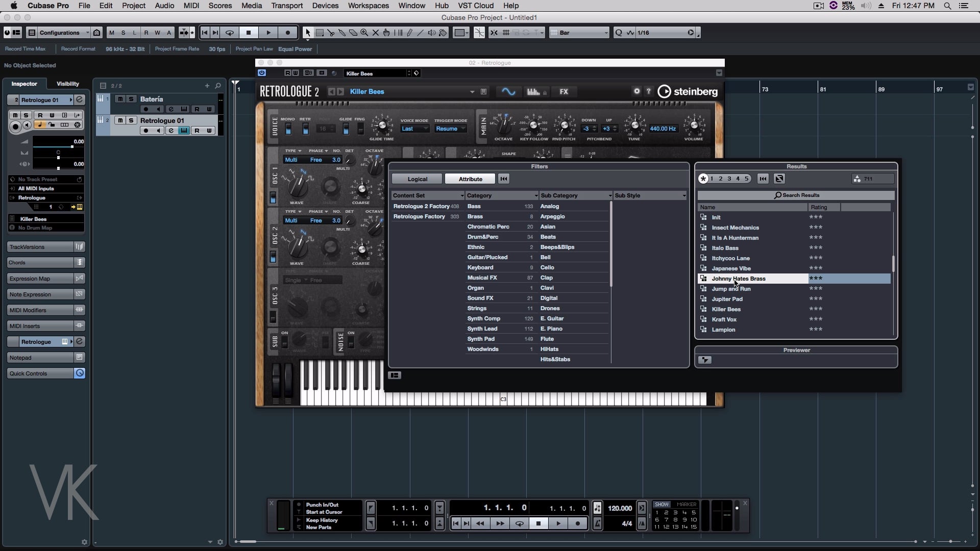Select the Glue tool

coord(342,33)
